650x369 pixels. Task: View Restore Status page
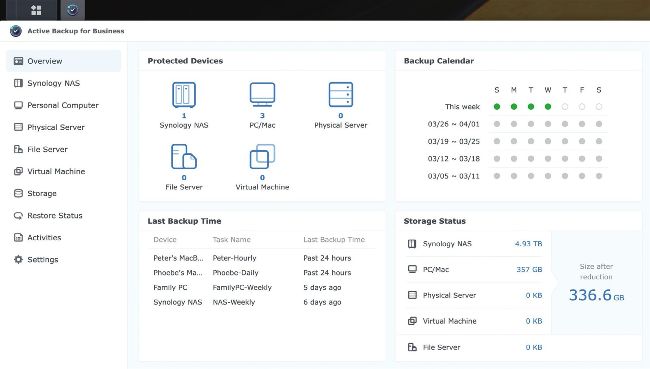(x=63, y=215)
